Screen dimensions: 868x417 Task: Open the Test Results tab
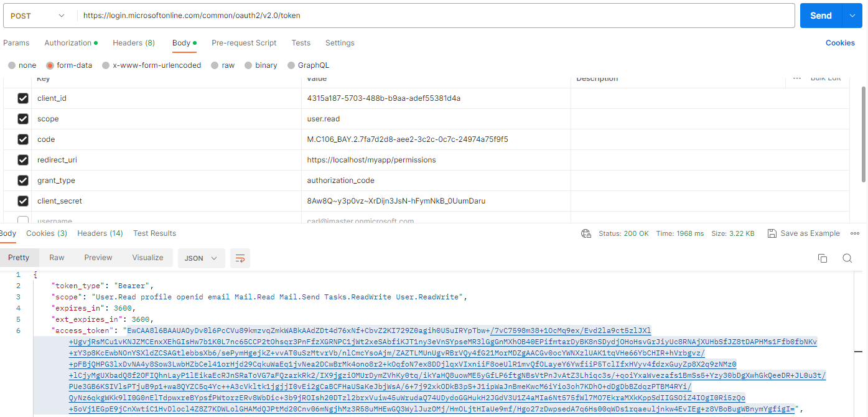(154, 233)
